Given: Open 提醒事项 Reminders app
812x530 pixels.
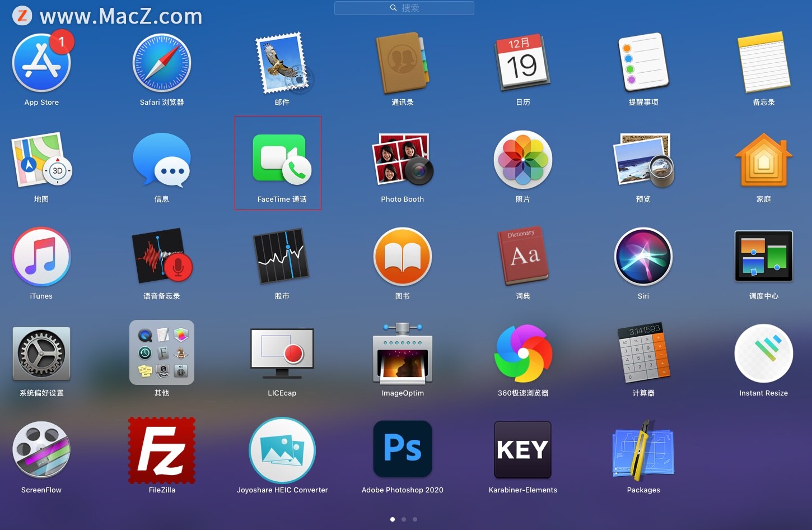Looking at the screenshot, I should [x=643, y=63].
